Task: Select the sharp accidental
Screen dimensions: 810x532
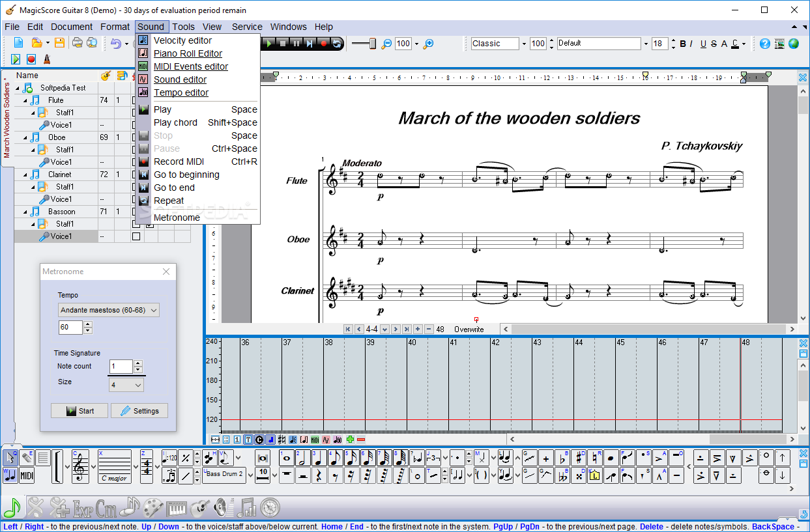Action: coord(579,458)
